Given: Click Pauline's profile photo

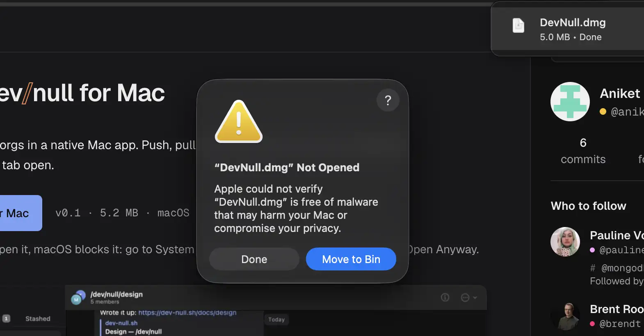Looking at the screenshot, I should (x=565, y=242).
